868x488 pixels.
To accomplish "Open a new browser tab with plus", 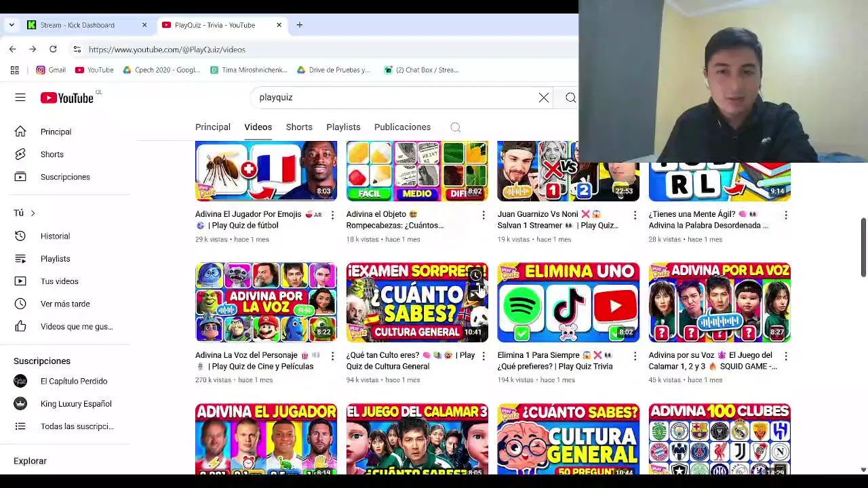I will 299,25.
